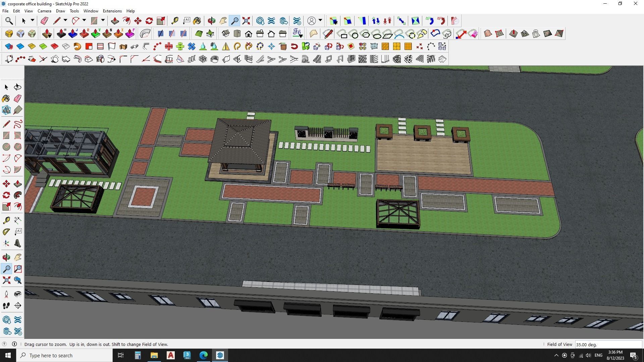The width and height of the screenshot is (644, 362).
Task: Activate the Offset tool in left toolbar
Action: pos(18,206)
